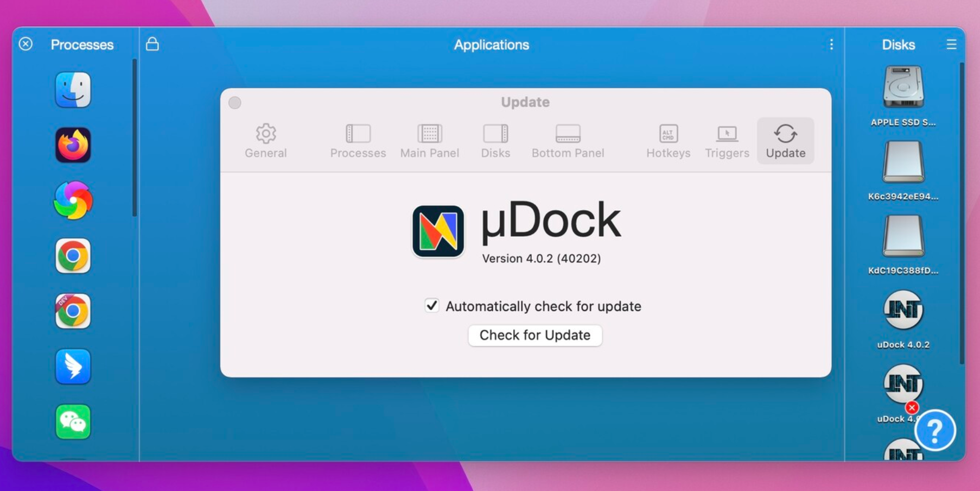Open the three-dot Applications menu

831,45
